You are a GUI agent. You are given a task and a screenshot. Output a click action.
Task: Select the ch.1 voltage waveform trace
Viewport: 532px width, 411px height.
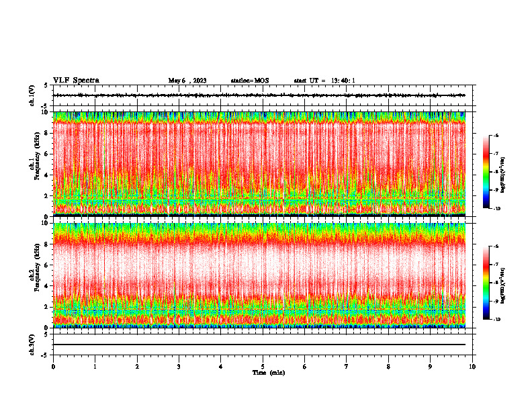259,95
